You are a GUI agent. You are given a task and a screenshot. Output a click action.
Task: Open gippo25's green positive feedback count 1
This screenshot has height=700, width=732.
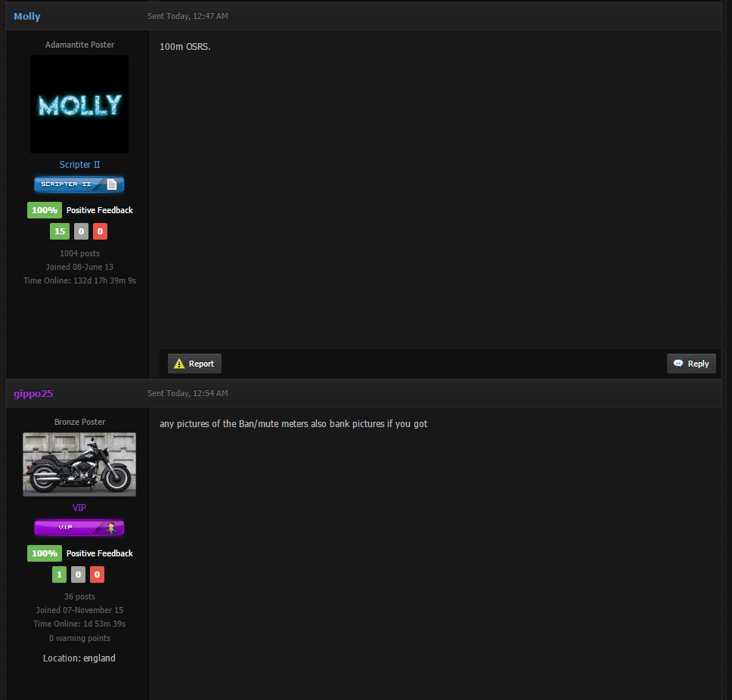coord(59,575)
